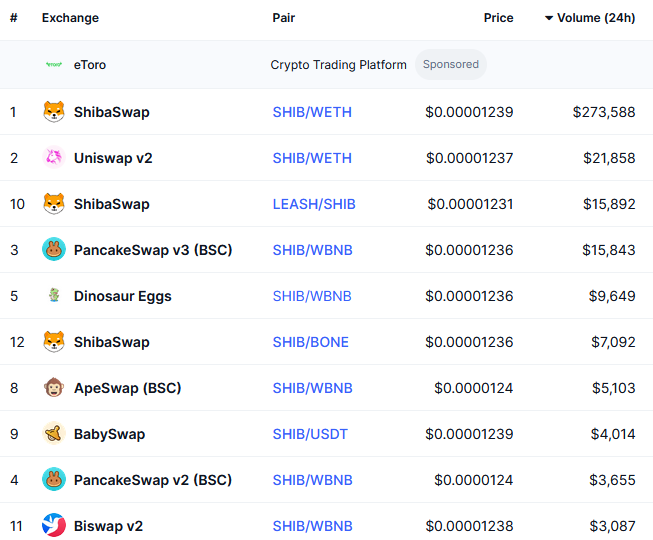Click the $0.00001238 price value
The width and height of the screenshot is (653, 540).
[469, 526]
